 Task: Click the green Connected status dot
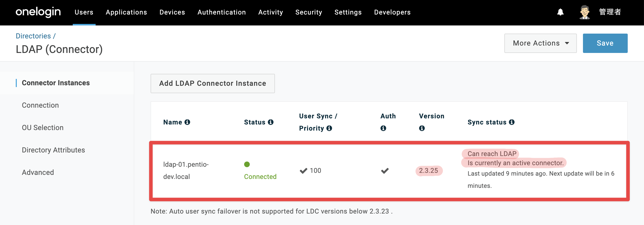pyautogui.click(x=247, y=164)
